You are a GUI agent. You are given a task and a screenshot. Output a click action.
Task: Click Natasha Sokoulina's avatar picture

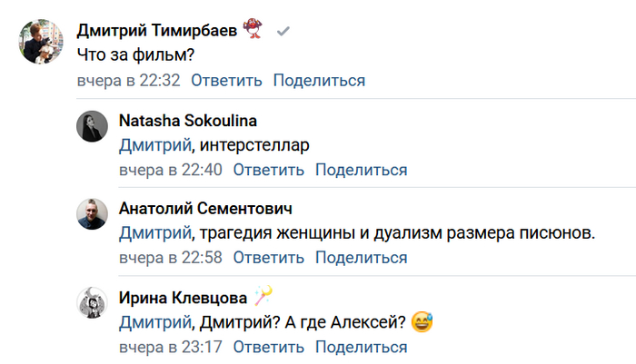93,128
